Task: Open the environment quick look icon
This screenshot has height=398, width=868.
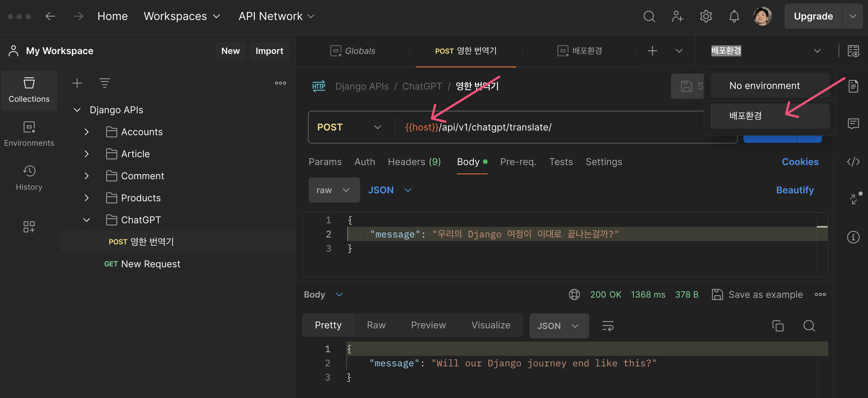Action: (x=853, y=51)
